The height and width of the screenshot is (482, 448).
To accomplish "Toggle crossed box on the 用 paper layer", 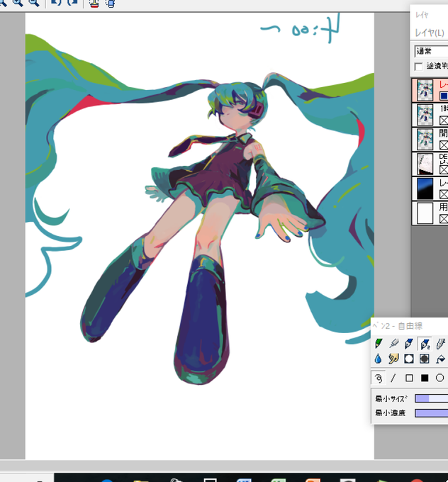I will [x=443, y=219].
